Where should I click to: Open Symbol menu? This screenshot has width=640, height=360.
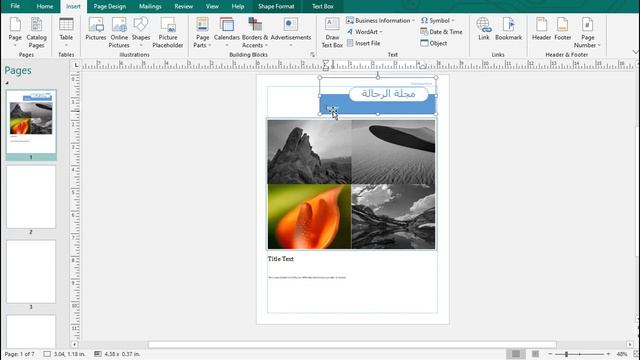(438, 20)
